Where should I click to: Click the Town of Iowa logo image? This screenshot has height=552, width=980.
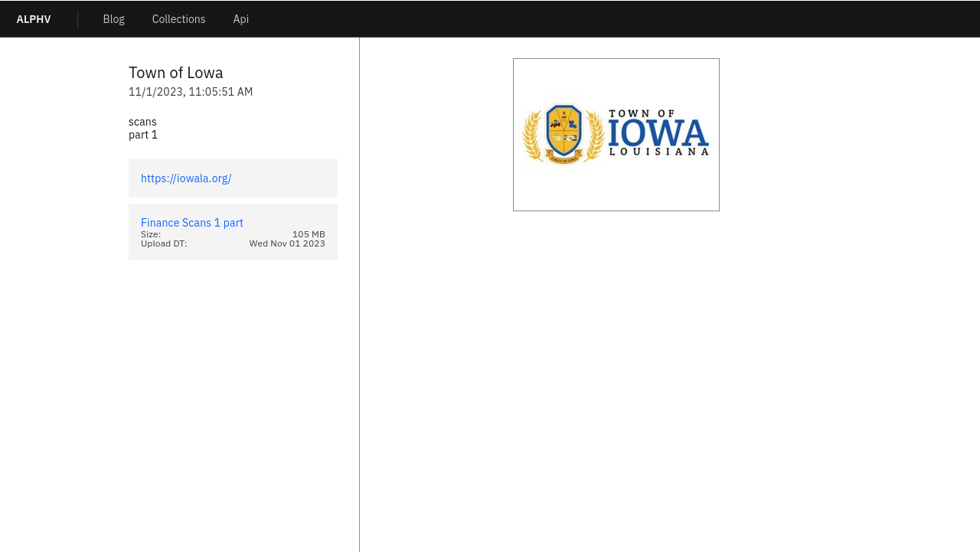(x=616, y=135)
